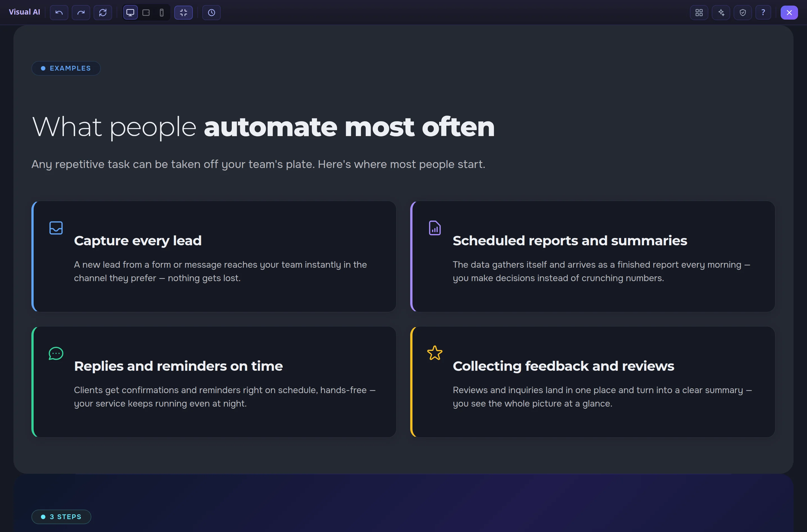Click the EXAMPLES badge

(66, 68)
